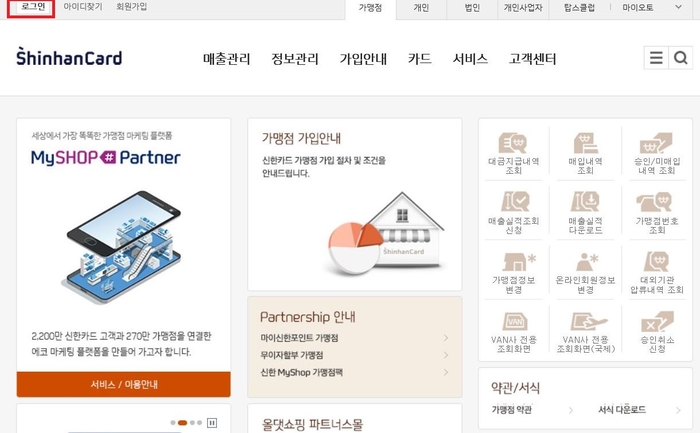Pause the banner carousel slideshow

212,422
